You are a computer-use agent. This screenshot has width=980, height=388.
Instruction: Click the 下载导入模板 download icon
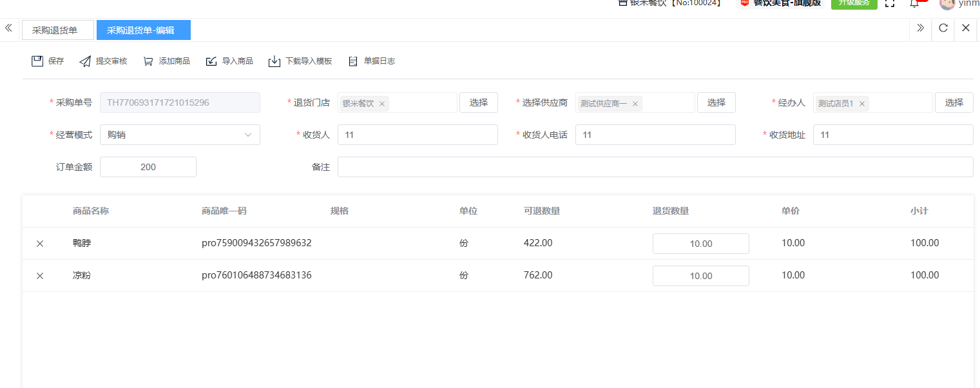(274, 61)
